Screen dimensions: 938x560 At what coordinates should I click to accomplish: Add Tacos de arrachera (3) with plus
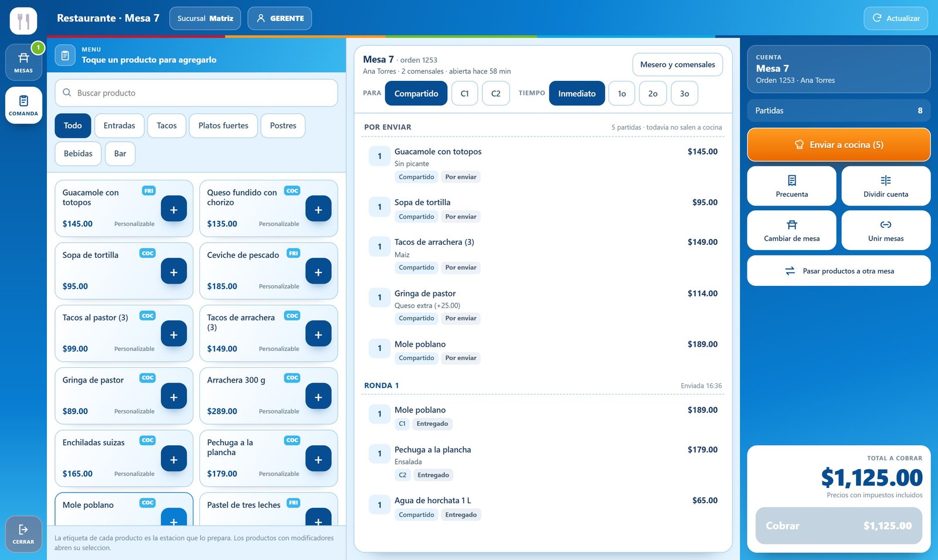point(318,334)
